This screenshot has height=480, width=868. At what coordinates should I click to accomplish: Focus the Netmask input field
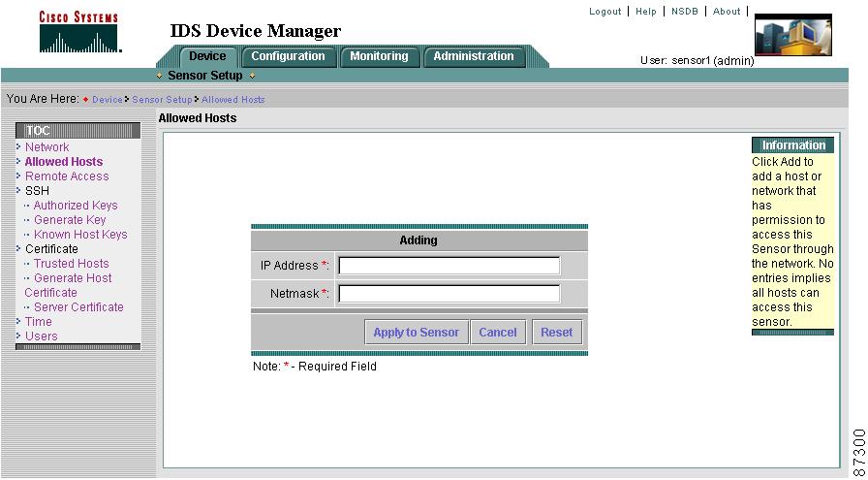tap(449, 294)
